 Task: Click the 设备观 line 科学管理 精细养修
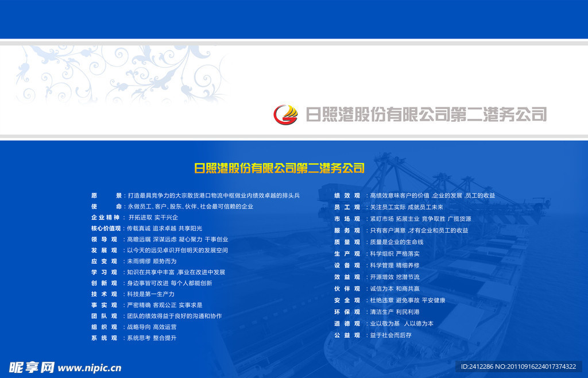(377, 265)
